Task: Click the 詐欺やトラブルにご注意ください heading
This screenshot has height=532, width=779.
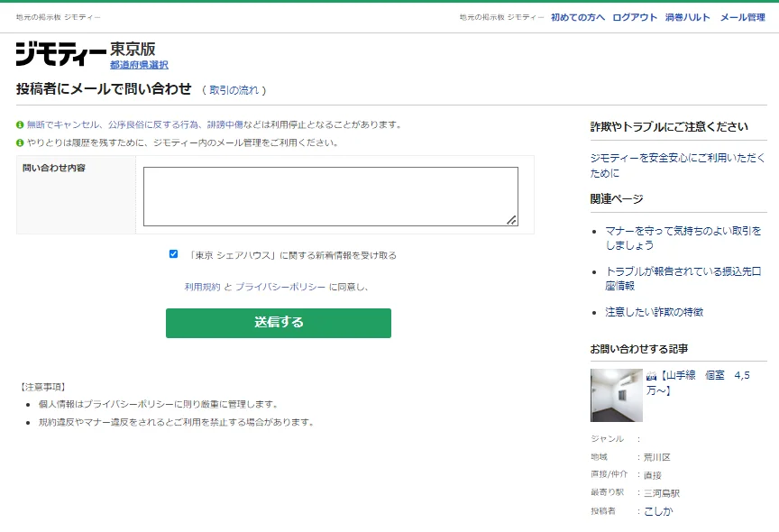Action: (669, 126)
